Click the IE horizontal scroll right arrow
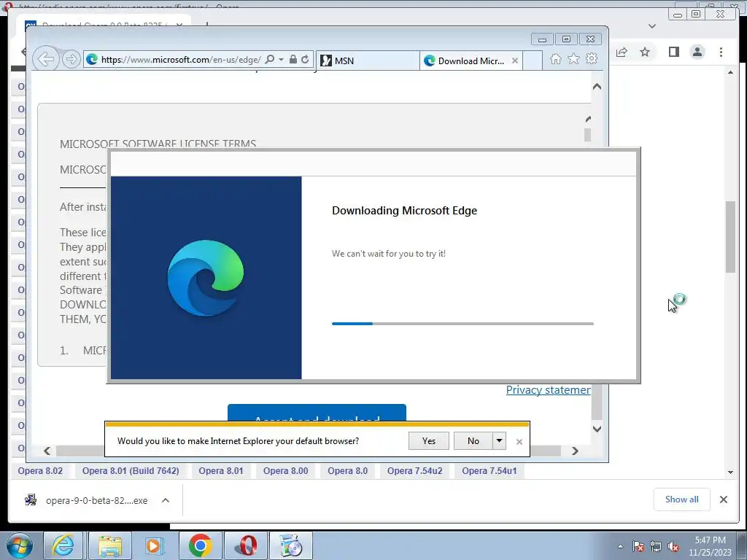747x560 pixels. point(575,451)
